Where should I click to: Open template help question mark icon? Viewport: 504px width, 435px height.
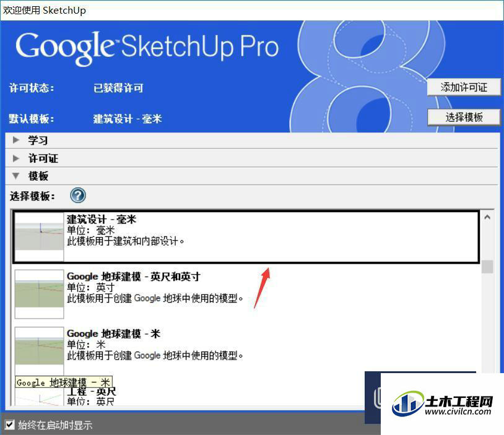pyautogui.click(x=78, y=196)
